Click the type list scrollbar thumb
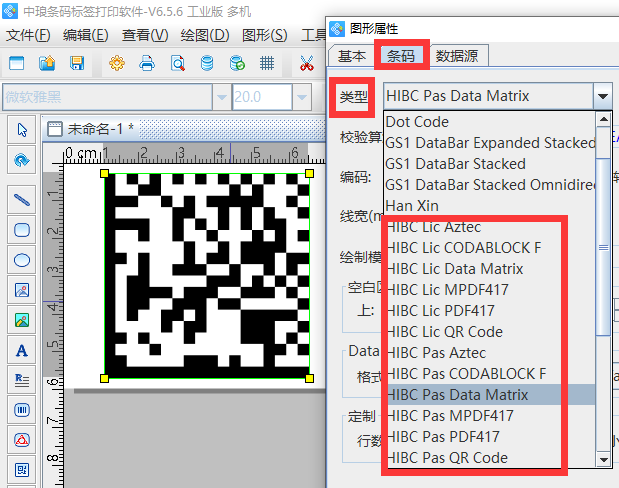Viewport: 619px width, 488px height. point(604,247)
